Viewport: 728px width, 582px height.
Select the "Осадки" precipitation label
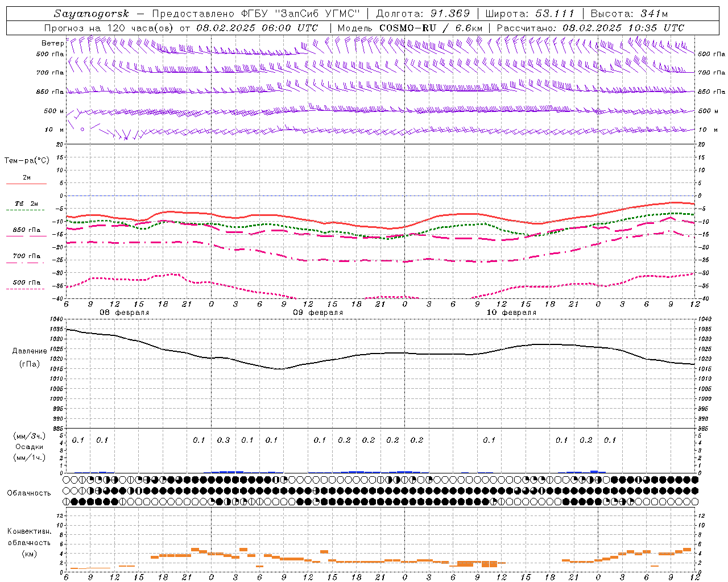(30, 447)
